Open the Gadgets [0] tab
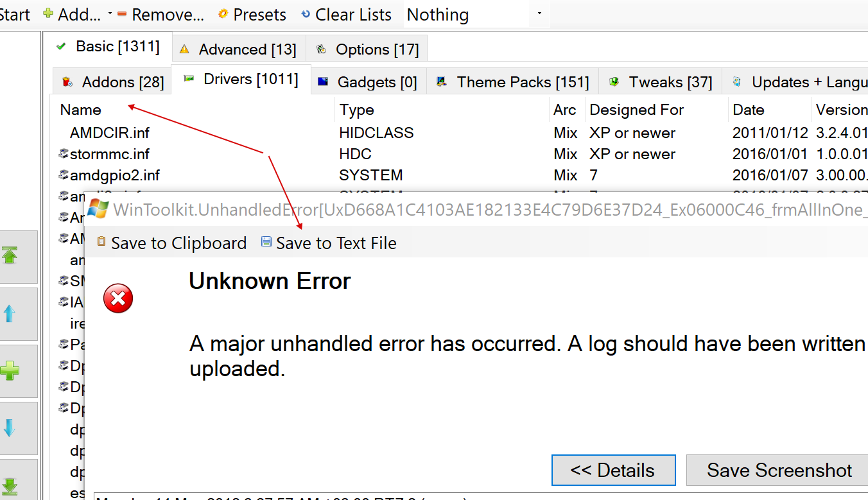 tap(367, 82)
